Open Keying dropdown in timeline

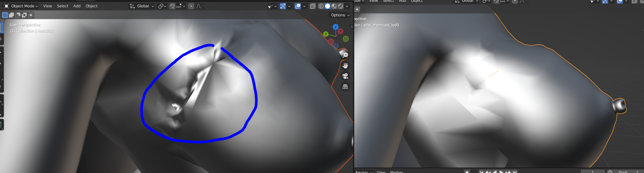(x=364, y=172)
